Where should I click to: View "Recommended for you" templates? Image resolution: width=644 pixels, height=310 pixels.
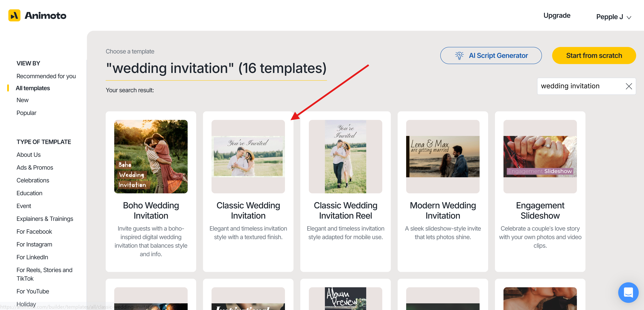(x=46, y=76)
